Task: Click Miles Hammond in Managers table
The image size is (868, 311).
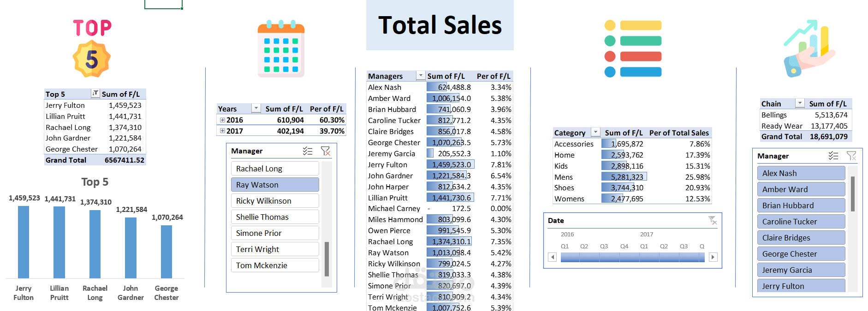Action: pos(395,220)
